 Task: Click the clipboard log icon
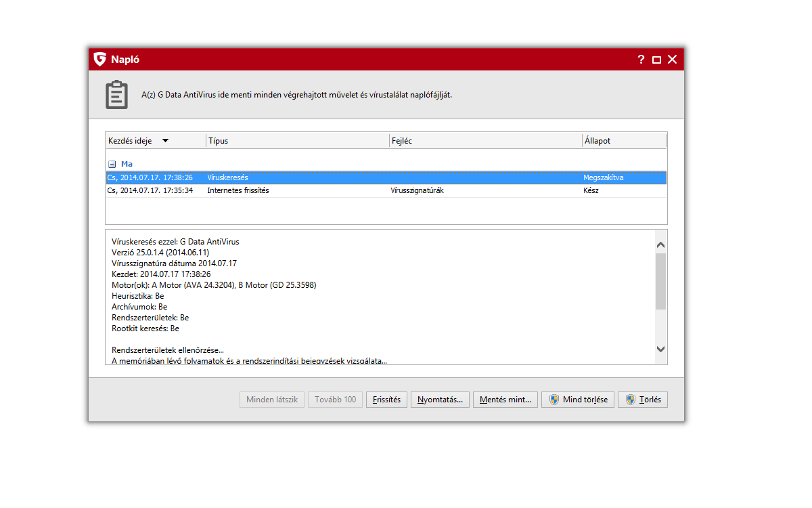(x=117, y=95)
